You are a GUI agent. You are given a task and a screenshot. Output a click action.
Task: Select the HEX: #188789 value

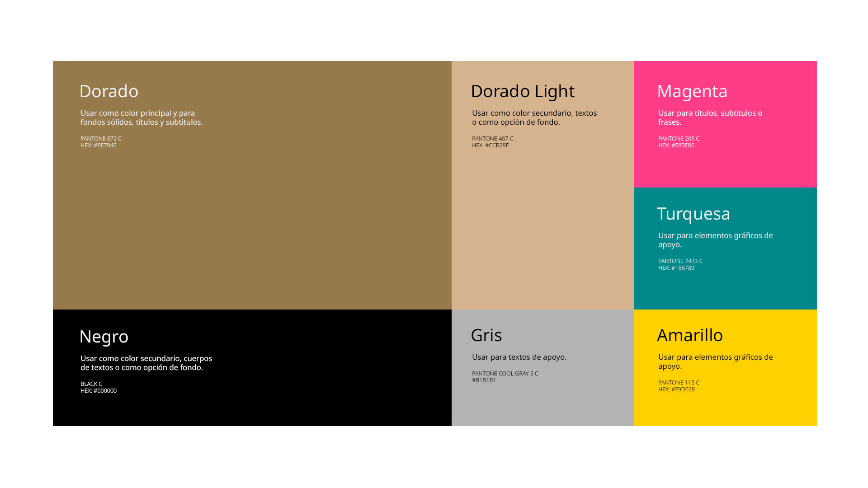676,268
